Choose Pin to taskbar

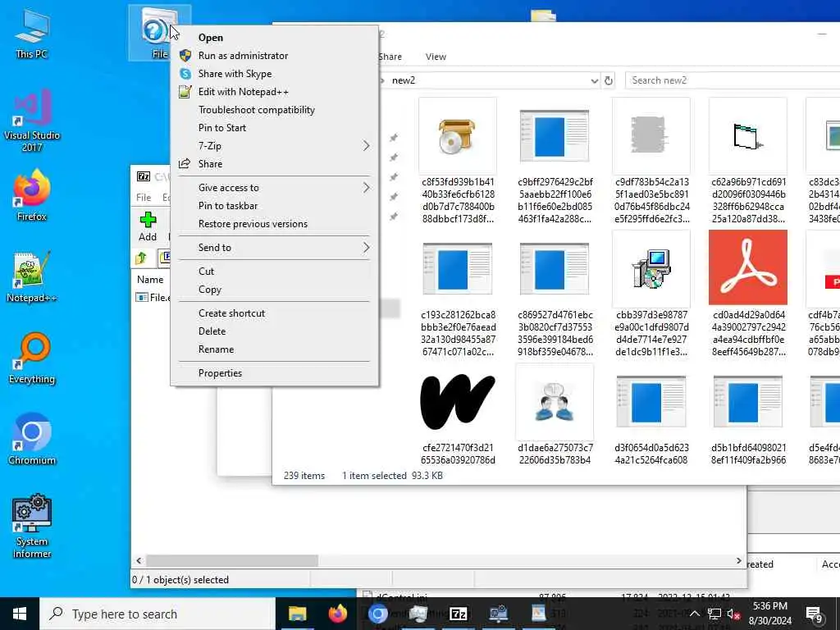(x=274, y=206)
